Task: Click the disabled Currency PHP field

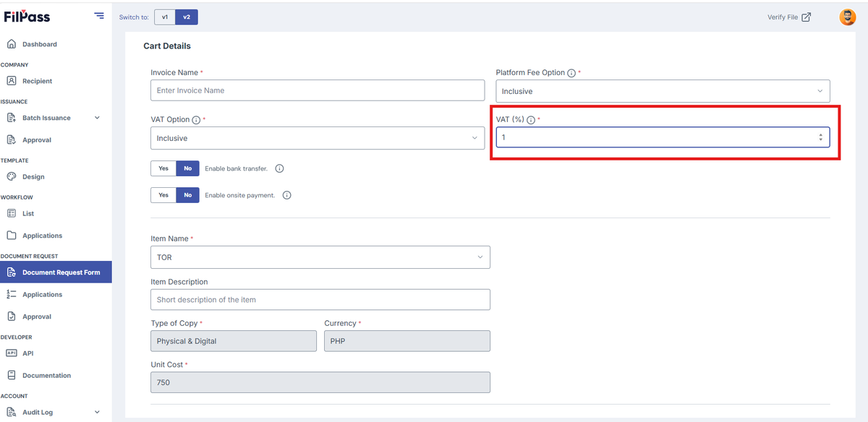Action: click(x=407, y=341)
